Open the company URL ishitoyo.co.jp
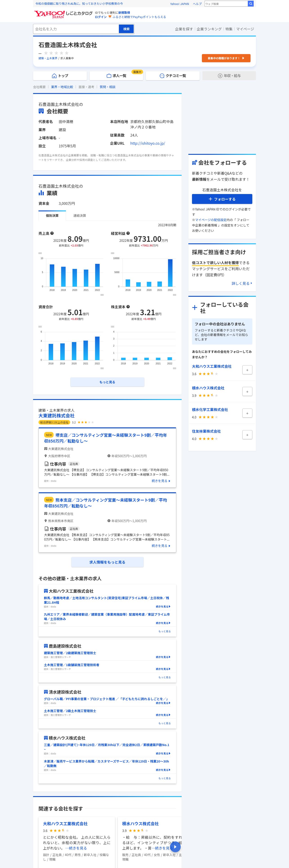 click(148, 143)
